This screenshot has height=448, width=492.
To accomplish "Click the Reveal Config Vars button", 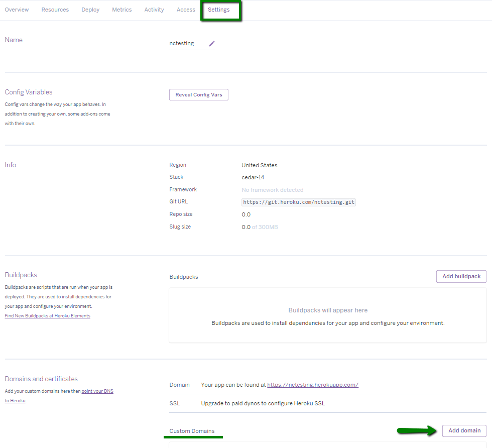I will (x=199, y=95).
